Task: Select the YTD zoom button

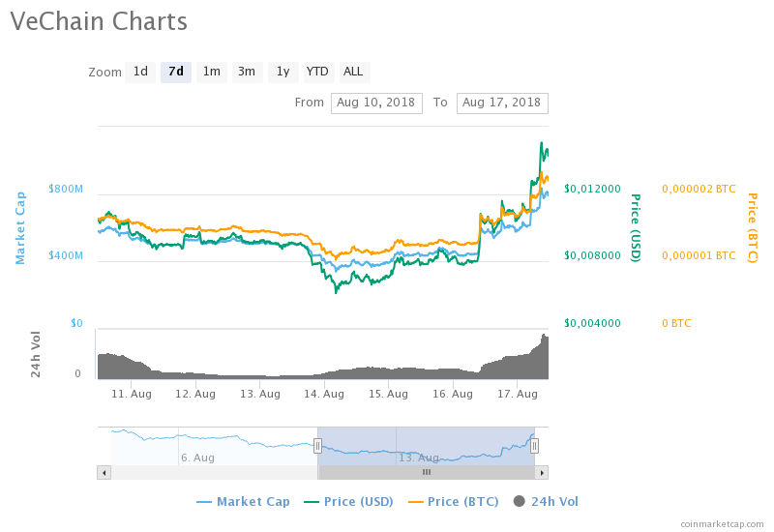Action: point(317,72)
